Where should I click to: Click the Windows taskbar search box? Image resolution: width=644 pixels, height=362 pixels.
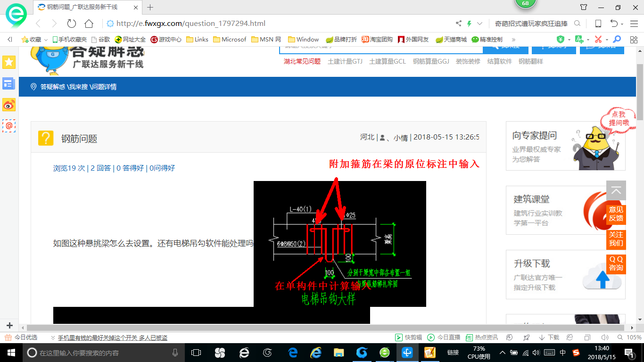[x=103, y=353]
